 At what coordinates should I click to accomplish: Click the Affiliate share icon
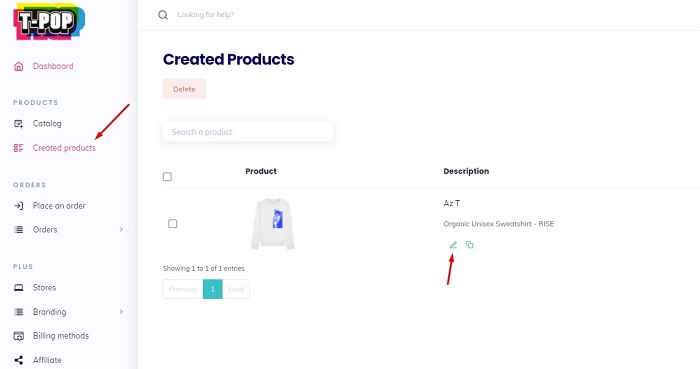coord(18,360)
